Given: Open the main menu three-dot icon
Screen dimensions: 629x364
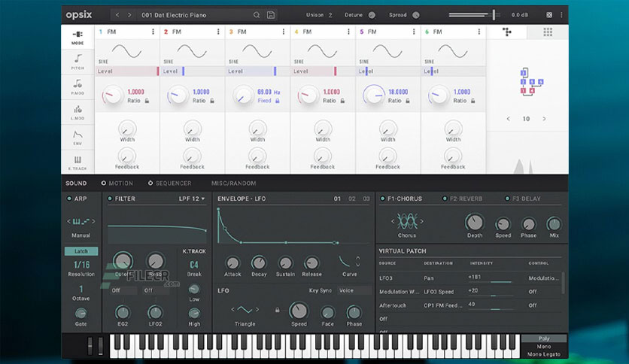Looking at the screenshot, I should (x=561, y=15).
